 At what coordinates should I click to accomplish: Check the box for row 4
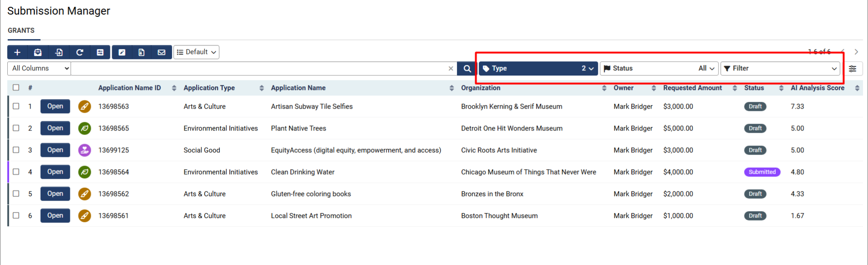coord(16,171)
